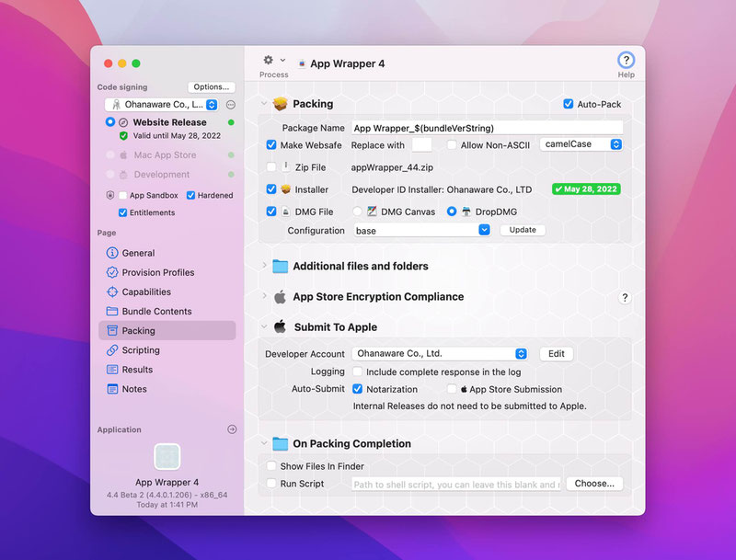The image size is (736, 560).
Task: Click the green valid certificate checkmark icon
Action: pos(123,136)
